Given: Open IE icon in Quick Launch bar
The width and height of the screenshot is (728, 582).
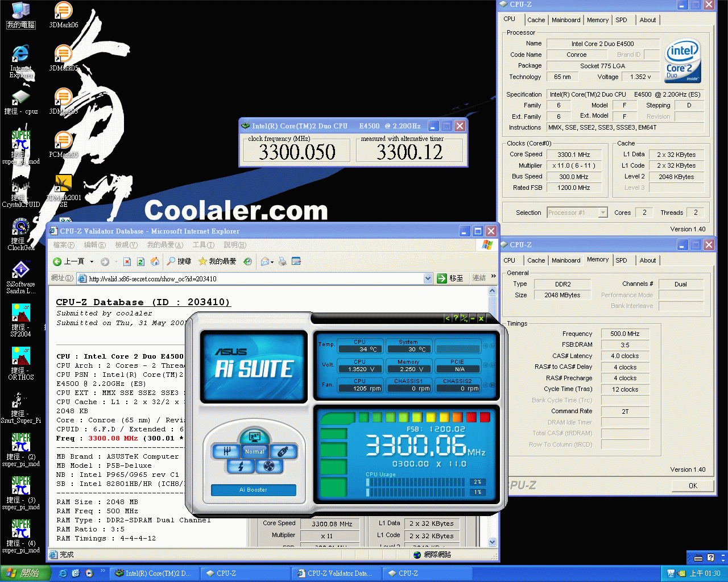Looking at the screenshot, I should pos(63,573).
